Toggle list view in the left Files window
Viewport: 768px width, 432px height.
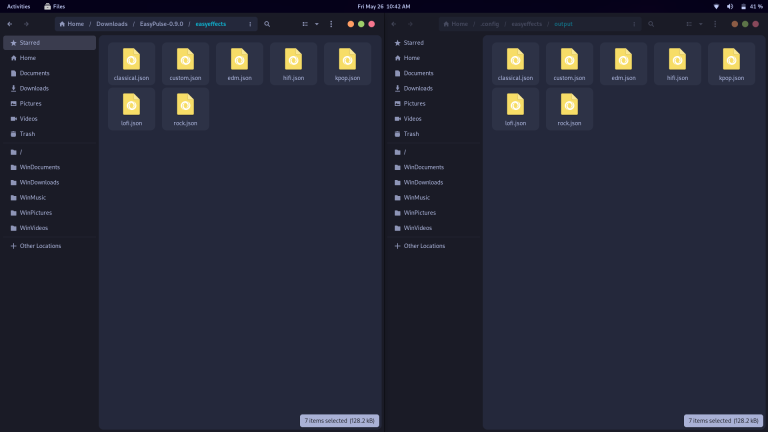(305, 23)
